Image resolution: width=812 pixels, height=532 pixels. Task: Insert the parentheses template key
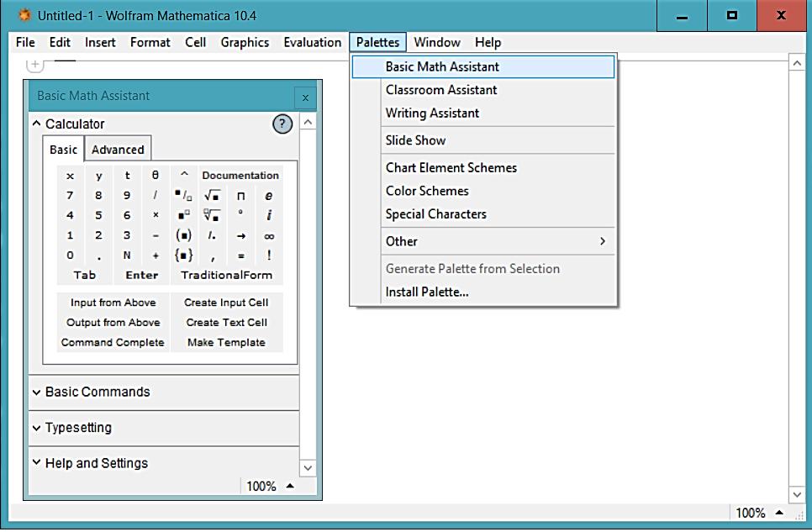coord(183,235)
